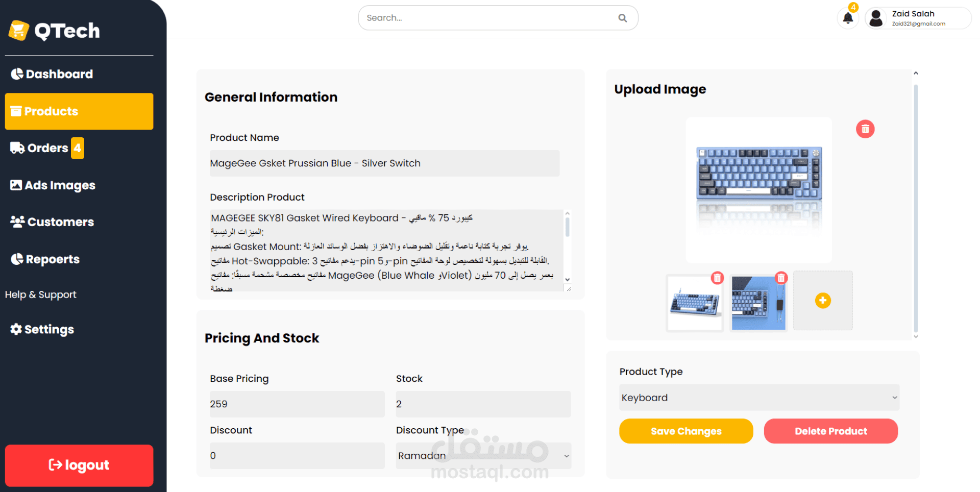This screenshot has width=980, height=492.
Task: Add a new image with yellow plus icon
Action: [823, 301]
